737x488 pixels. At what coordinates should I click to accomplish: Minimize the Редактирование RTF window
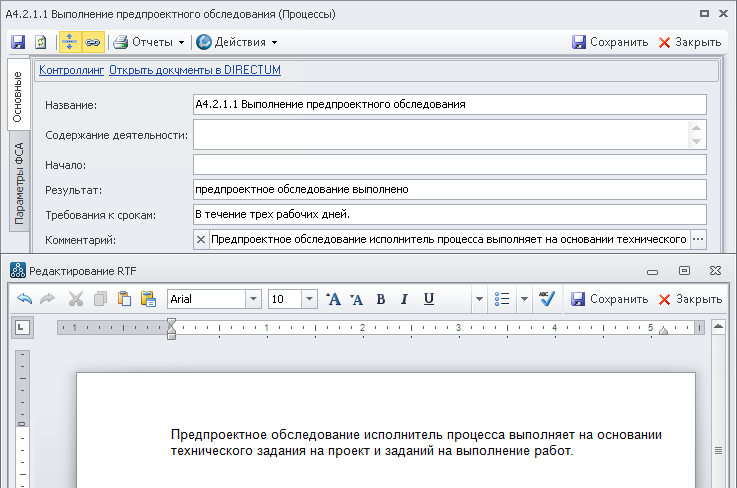pos(652,271)
